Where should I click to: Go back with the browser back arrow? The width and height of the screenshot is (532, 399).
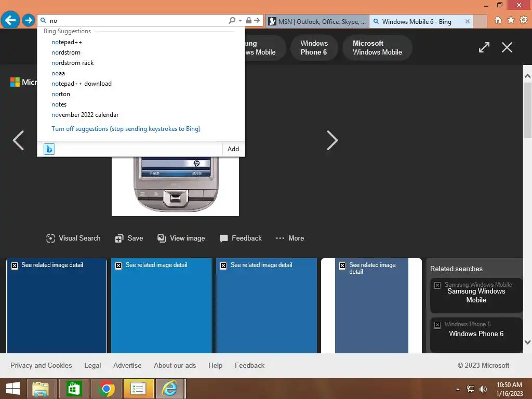pos(10,20)
